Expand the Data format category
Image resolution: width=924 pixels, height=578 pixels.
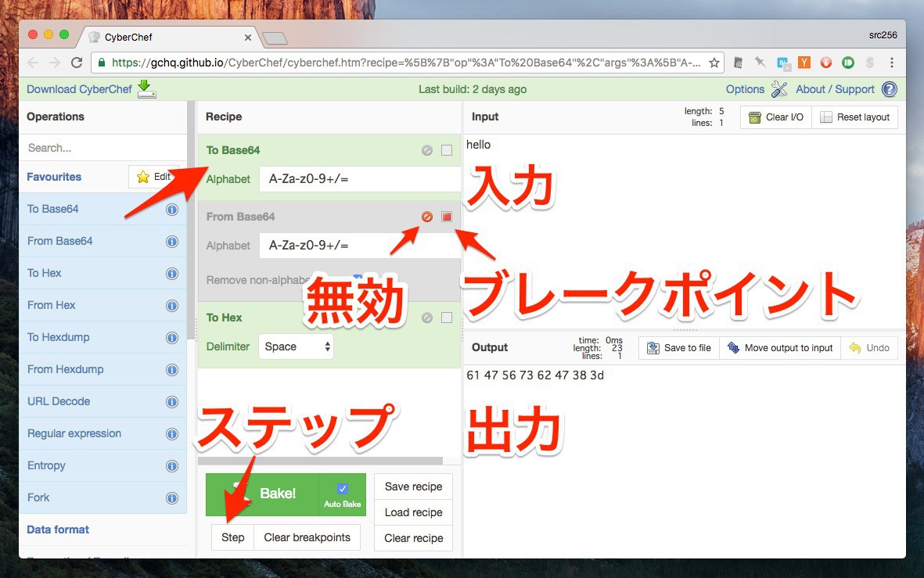58,530
